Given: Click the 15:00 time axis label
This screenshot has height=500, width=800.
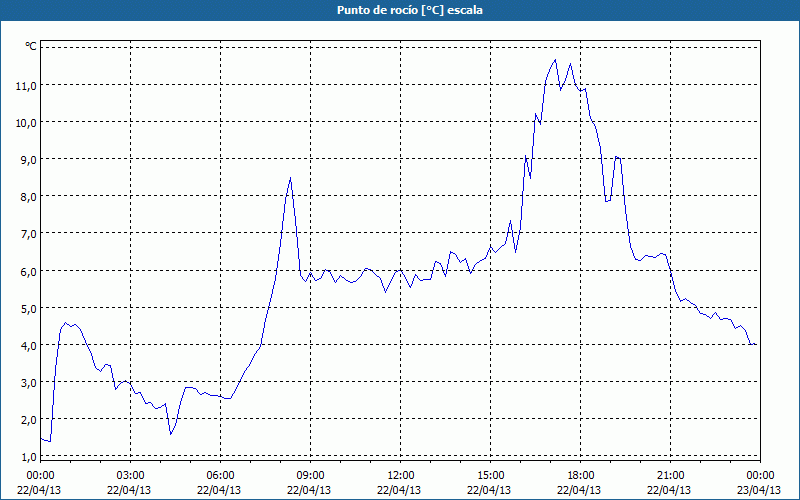Looking at the screenshot, I should pos(490,476).
